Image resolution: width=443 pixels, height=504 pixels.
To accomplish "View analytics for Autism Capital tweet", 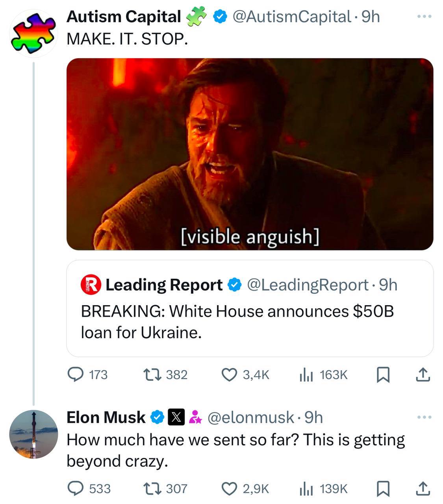I will tap(306, 374).
